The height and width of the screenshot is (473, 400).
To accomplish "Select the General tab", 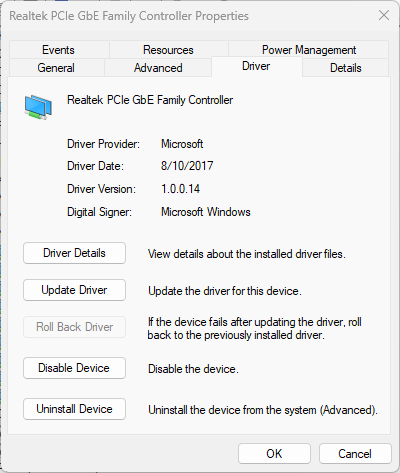I will (x=56, y=68).
